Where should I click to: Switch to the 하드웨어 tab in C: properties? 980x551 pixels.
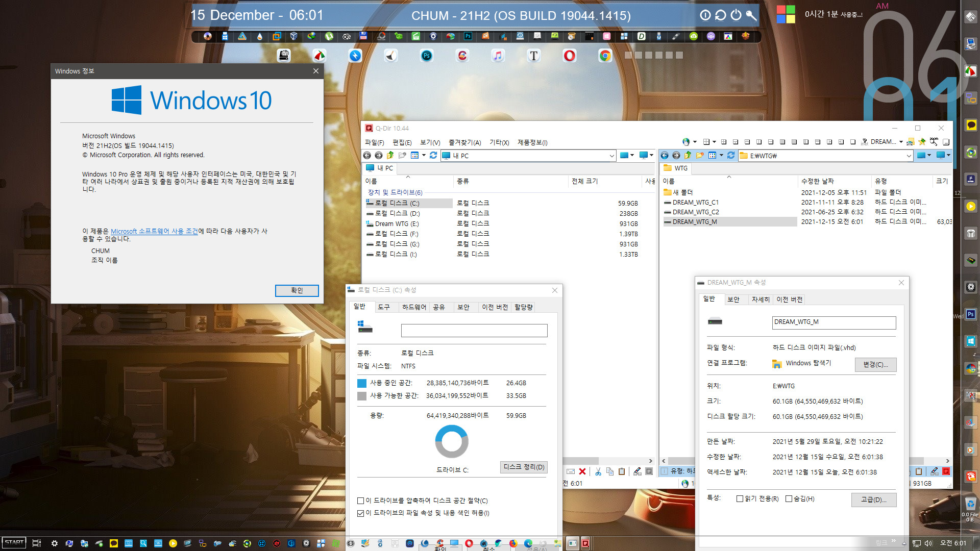coord(414,307)
